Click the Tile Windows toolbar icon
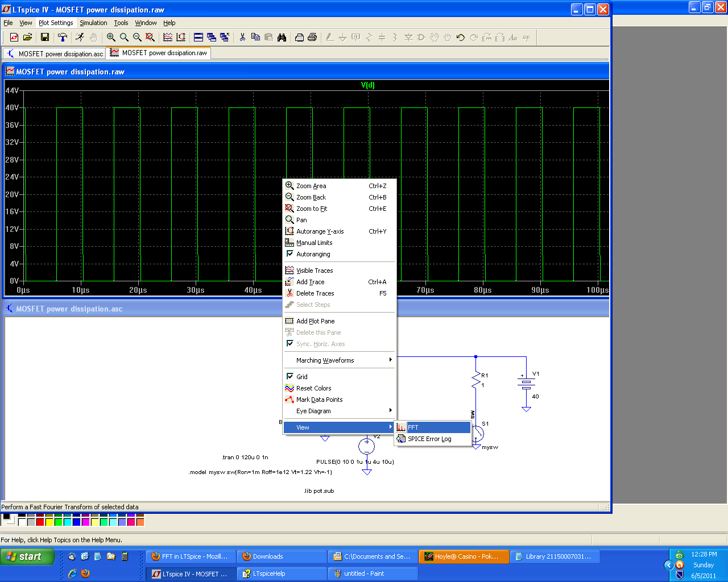728x582 pixels. 198,38
